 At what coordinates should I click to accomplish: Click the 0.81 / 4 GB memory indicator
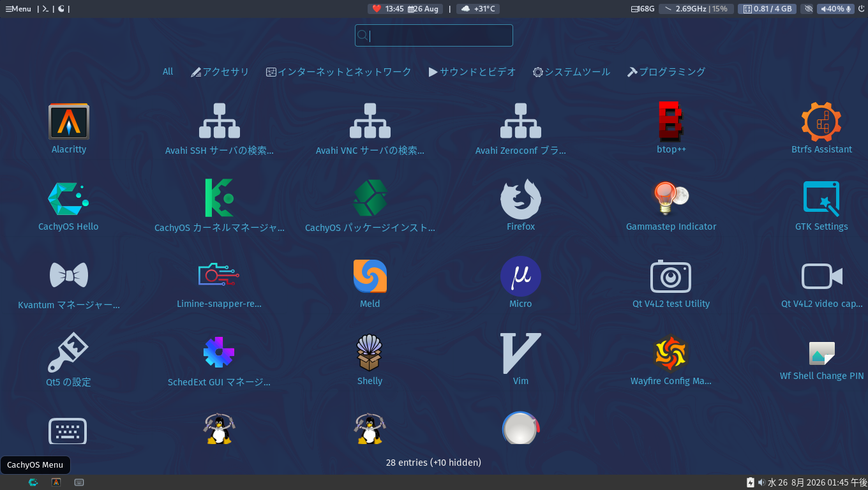767,9
